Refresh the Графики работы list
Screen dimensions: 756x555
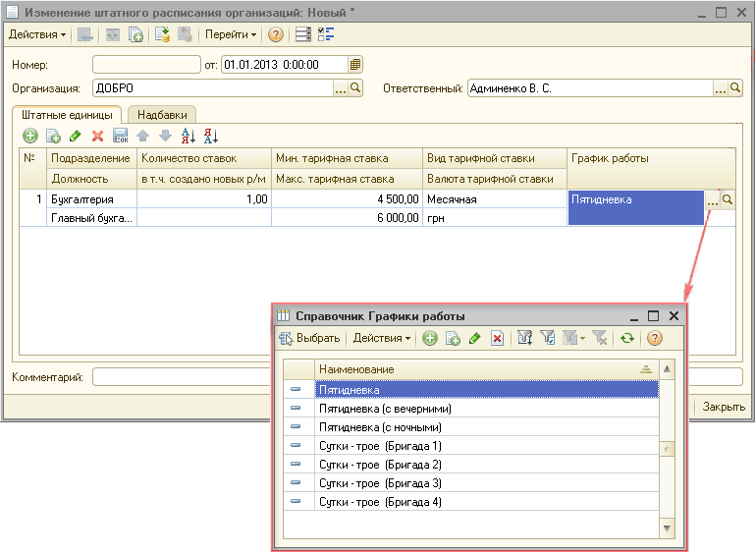click(626, 338)
